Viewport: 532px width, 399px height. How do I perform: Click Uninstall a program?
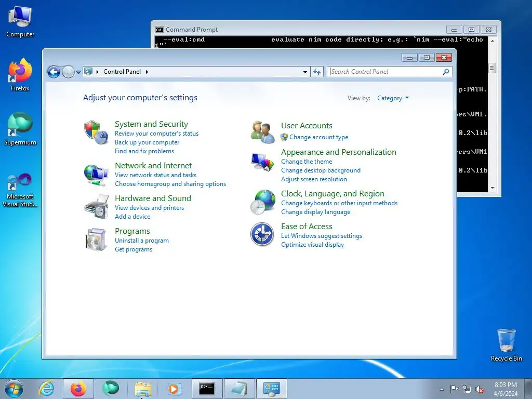142,241
